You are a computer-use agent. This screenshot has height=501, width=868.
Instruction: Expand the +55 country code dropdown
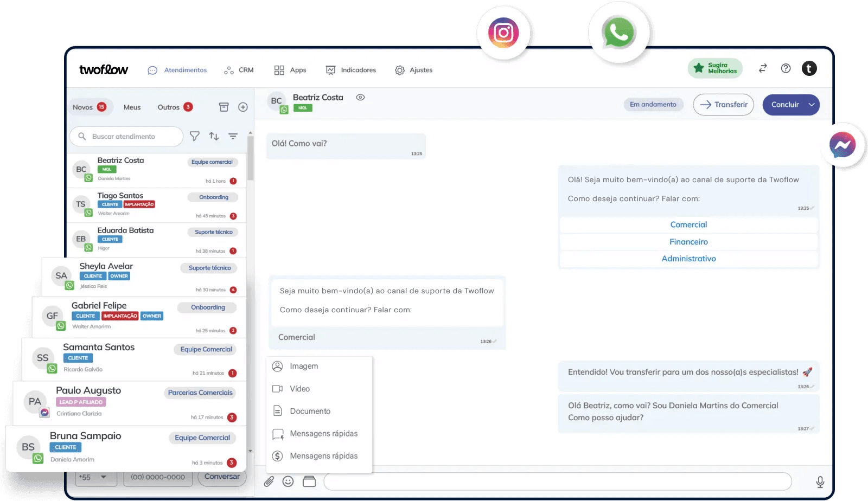pyautogui.click(x=96, y=478)
